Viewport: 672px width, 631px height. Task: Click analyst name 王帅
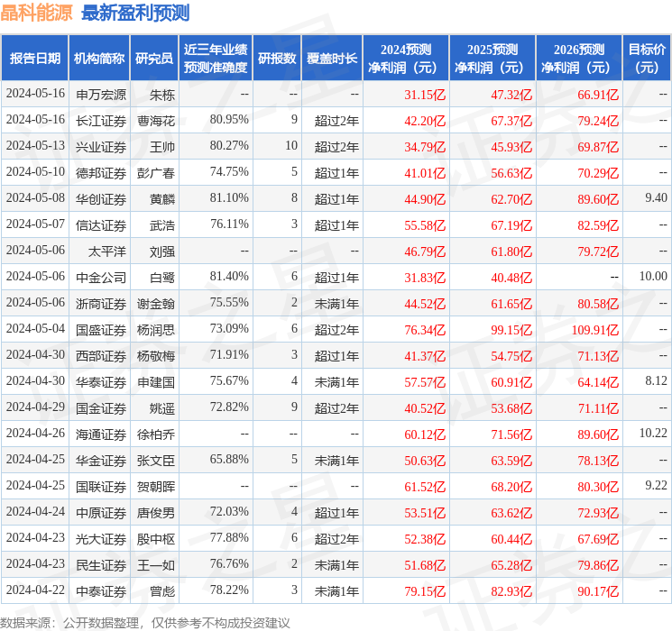click(x=162, y=147)
